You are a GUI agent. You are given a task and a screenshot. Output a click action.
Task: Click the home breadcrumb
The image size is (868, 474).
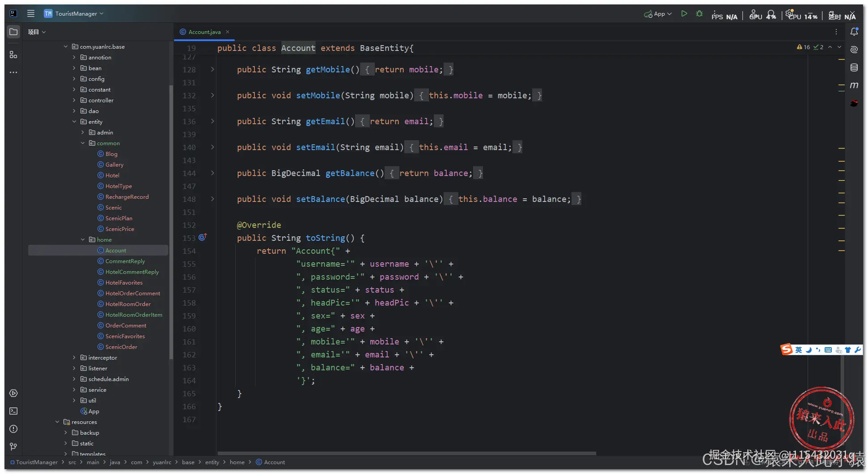click(x=237, y=462)
